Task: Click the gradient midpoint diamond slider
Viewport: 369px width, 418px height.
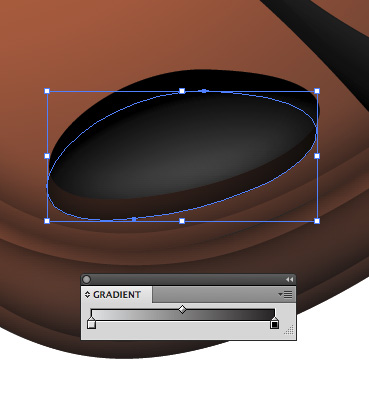Action: [182, 310]
